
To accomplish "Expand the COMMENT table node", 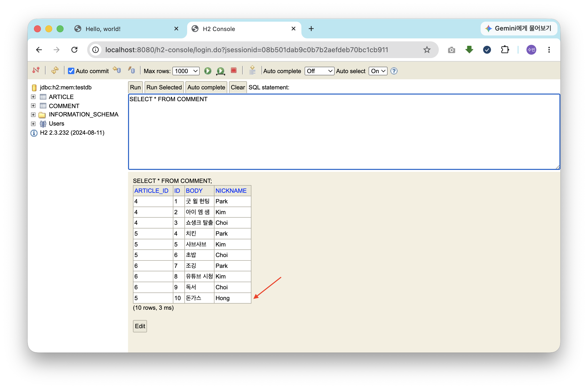I will (x=33, y=106).
